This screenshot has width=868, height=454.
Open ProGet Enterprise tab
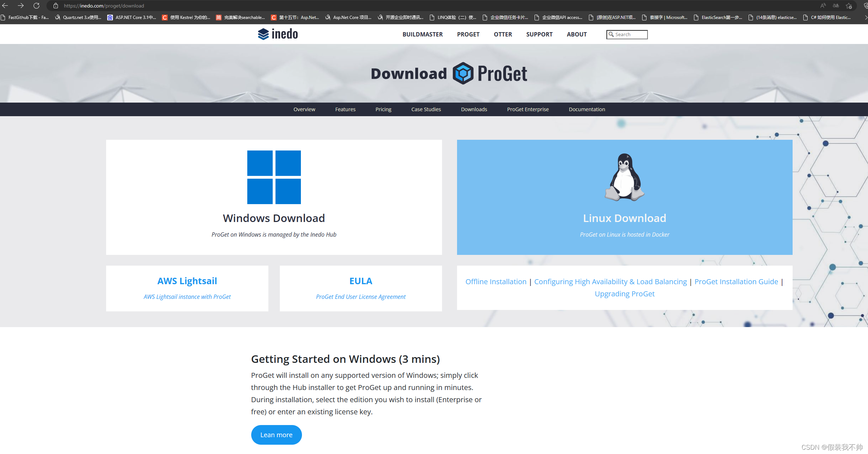pyautogui.click(x=528, y=109)
